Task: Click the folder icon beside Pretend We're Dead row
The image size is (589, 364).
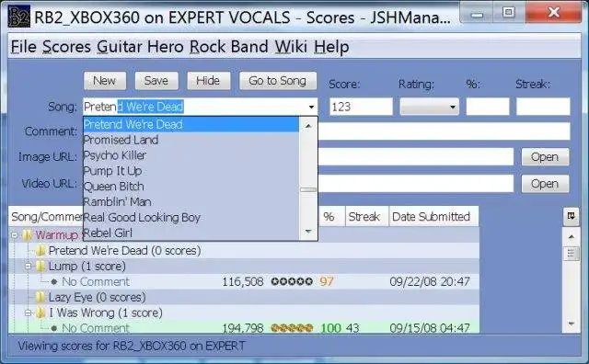Action: [x=40, y=251]
